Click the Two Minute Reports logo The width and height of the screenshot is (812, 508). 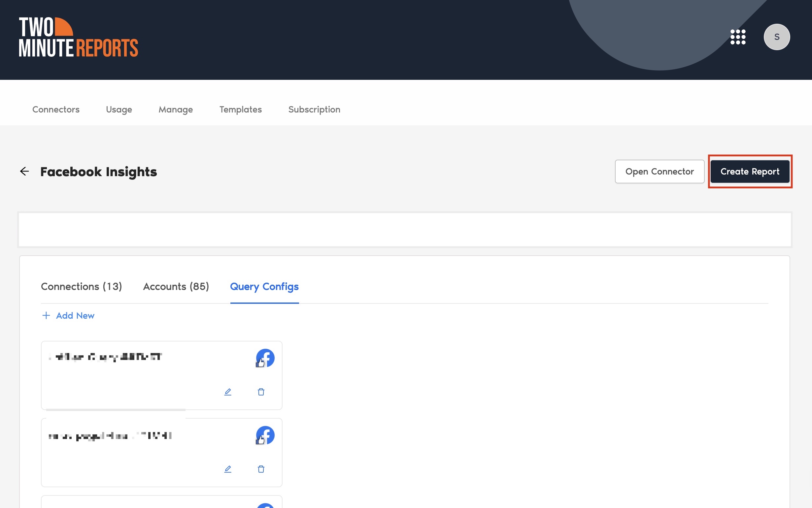79,37
